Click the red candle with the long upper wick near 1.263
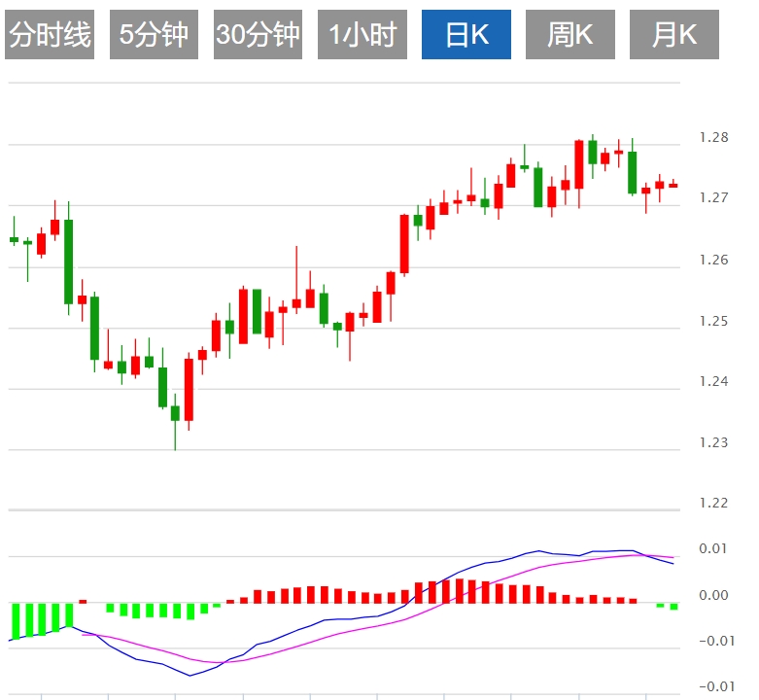Viewport: 759px width, 700px height. (x=296, y=303)
